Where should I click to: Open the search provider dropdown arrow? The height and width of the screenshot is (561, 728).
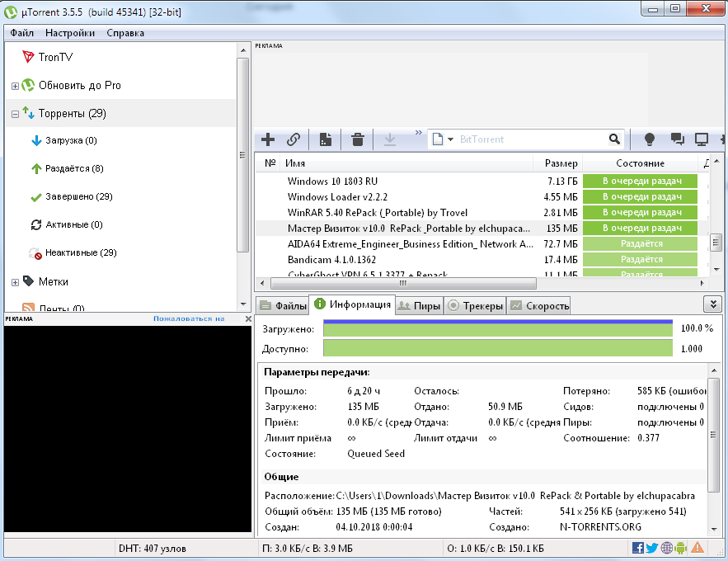pos(450,139)
